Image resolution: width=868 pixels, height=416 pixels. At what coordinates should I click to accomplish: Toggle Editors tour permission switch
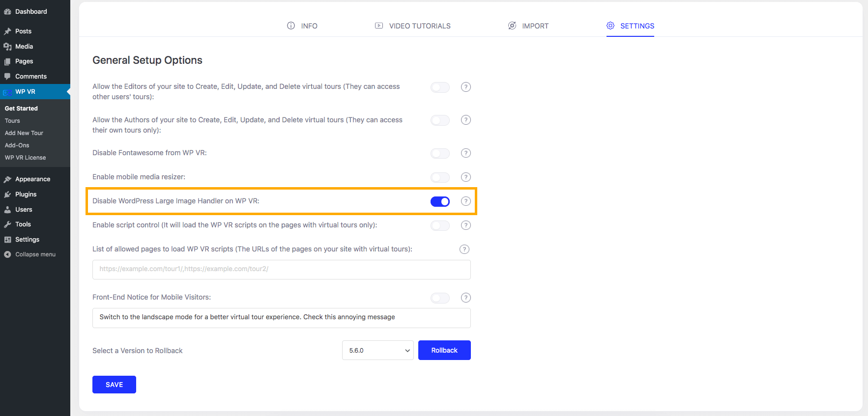click(440, 87)
